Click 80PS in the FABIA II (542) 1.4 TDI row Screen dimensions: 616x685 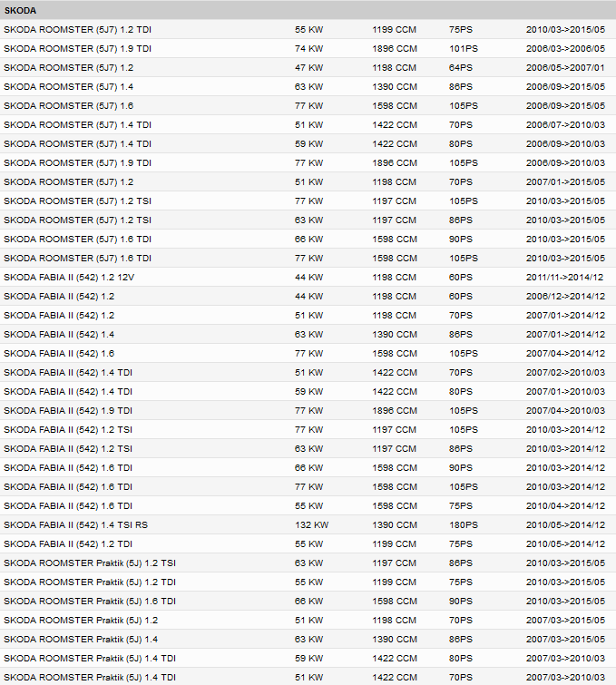pyautogui.click(x=461, y=392)
